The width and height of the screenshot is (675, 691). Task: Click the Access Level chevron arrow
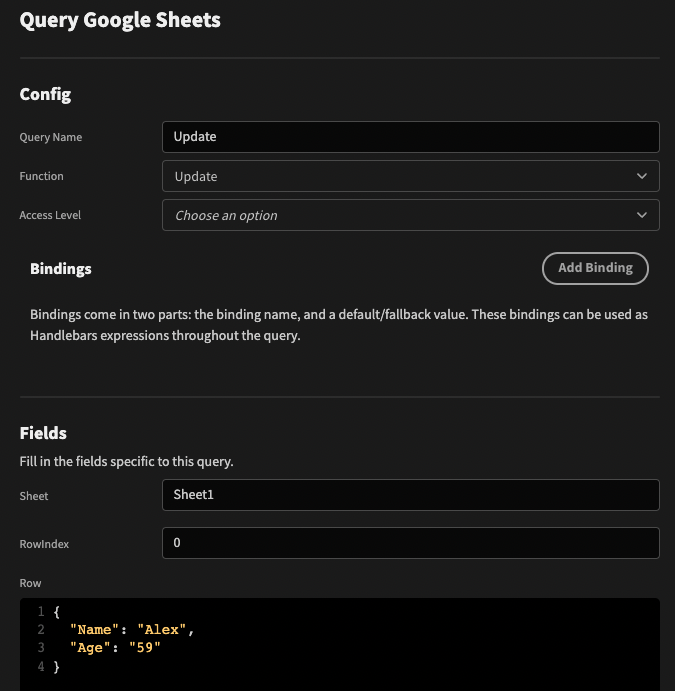642,215
